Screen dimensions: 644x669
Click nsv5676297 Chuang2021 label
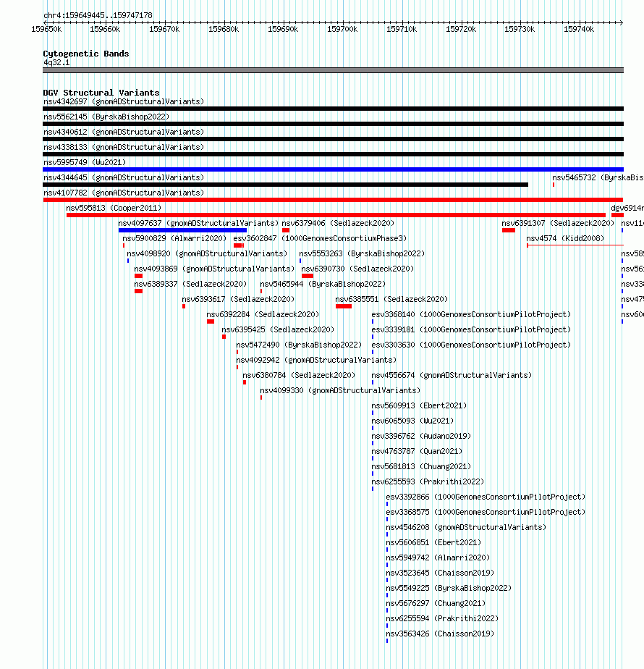pyautogui.click(x=436, y=603)
